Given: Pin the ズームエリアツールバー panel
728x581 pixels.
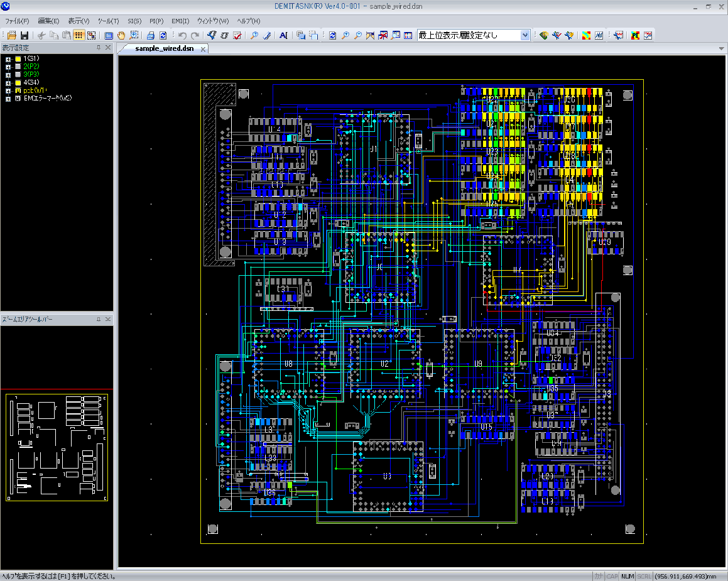Looking at the screenshot, I should [99, 319].
